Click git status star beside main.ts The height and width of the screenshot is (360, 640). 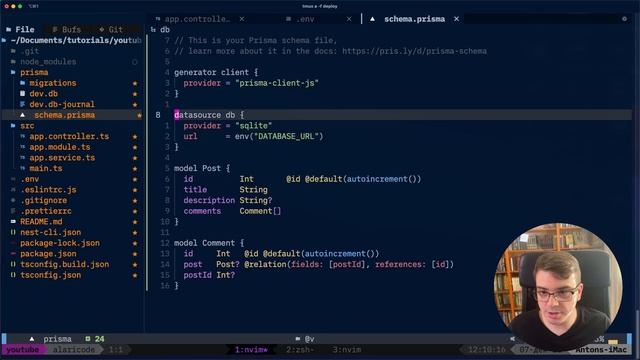point(135,169)
